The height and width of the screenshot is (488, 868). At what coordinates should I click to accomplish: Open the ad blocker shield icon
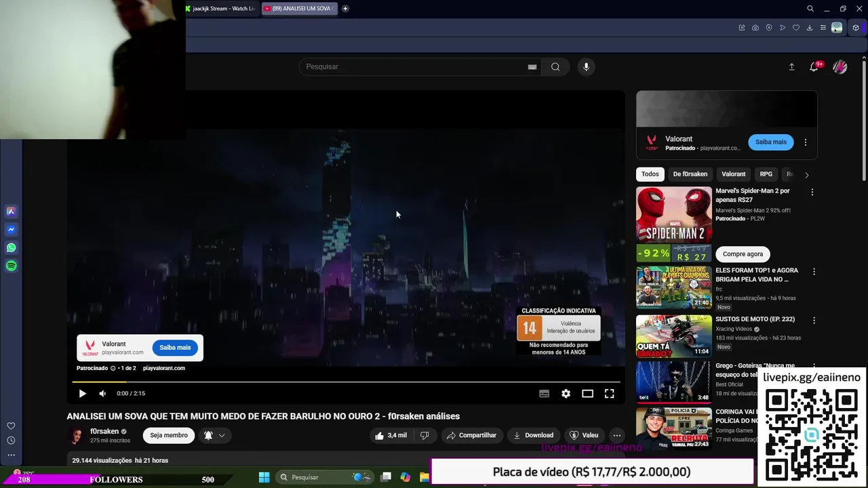coord(769,28)
